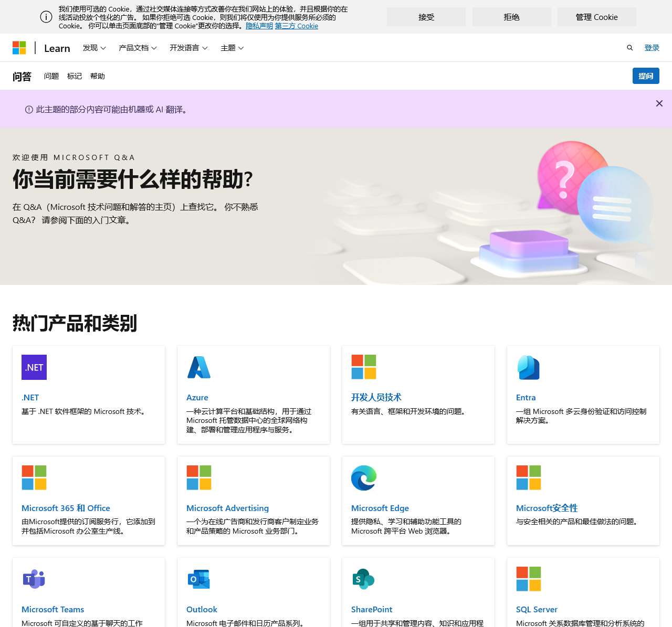672x627 pixels.
Task: Click text 欢迎使用 MICROSOFT Q&A
Action: (x=73, y=157)
